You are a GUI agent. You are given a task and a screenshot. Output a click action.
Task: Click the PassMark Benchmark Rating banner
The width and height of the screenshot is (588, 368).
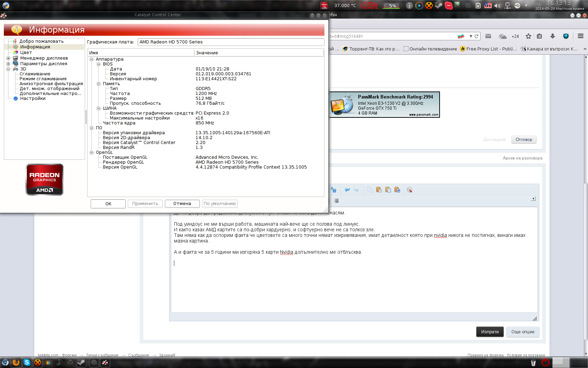point(384,104)
